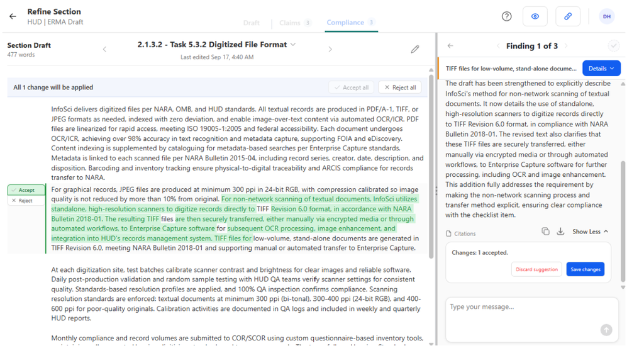Screen dimensions: 644x348
Task: Click the finding title 'TIFF files for low-volume'
Action: (x=511, y=69)
